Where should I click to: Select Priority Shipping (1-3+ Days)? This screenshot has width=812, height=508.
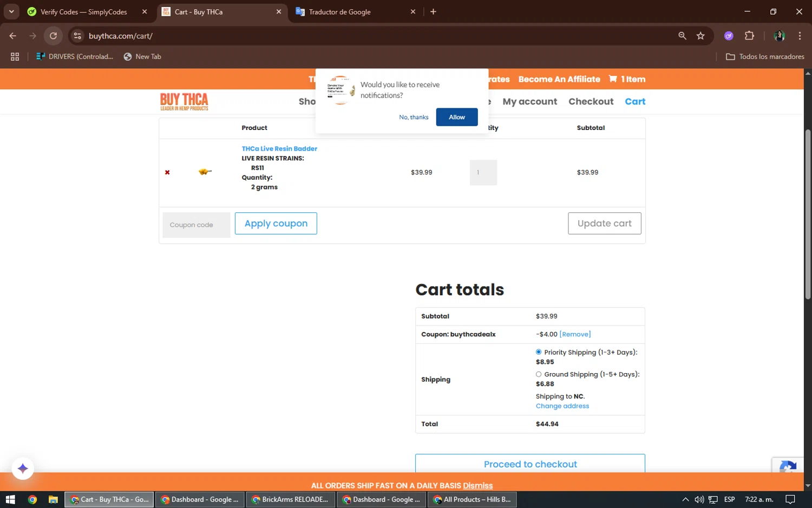[539, 352]
